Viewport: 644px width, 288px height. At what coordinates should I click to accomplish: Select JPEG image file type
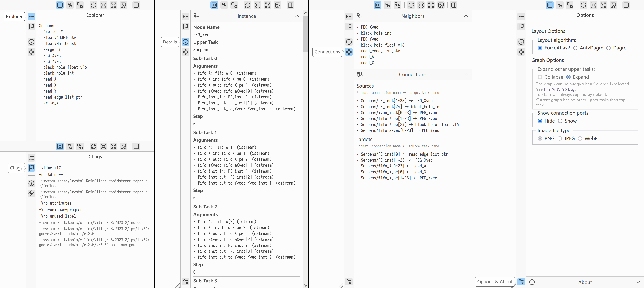coord(560,138)
